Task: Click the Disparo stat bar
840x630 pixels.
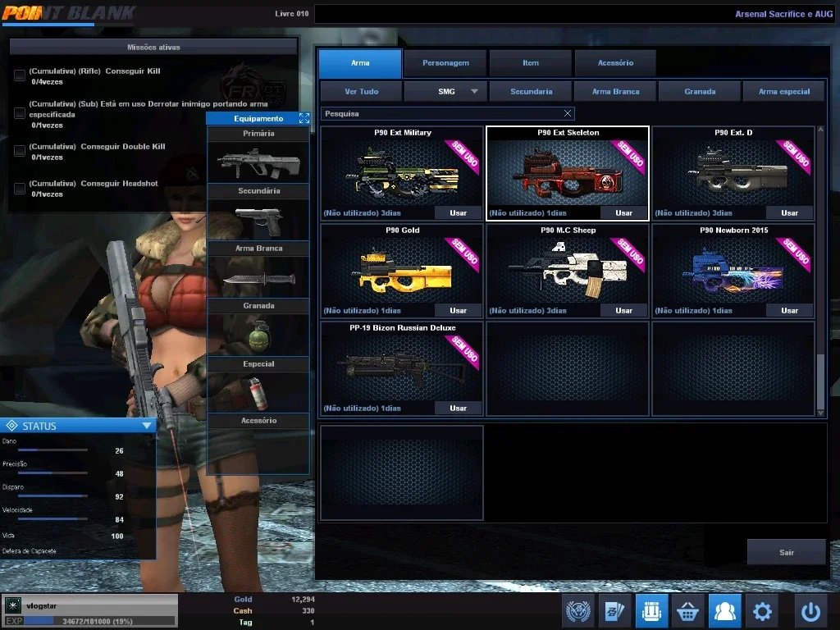Action: (52, 496)
